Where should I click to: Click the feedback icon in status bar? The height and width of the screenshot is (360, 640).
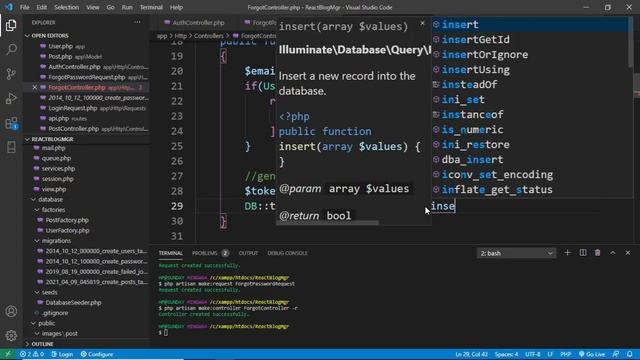616,354
